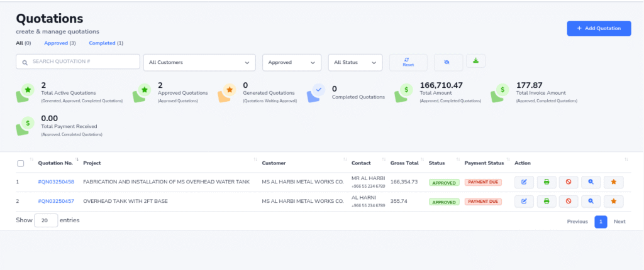The image size is (644, 270).
Task: Switch to the Completed (1) tab
Action: pos(106,43)
